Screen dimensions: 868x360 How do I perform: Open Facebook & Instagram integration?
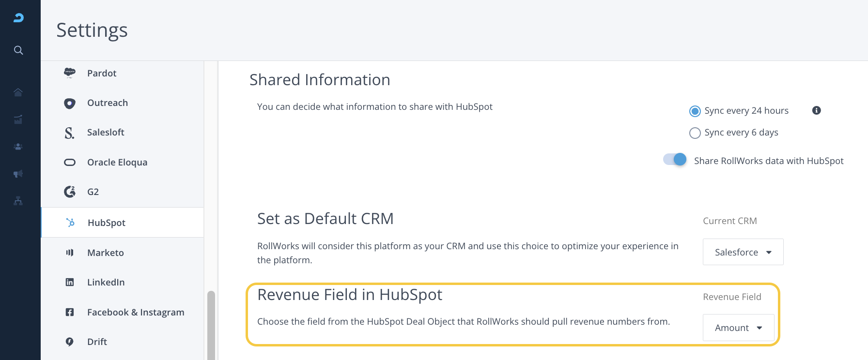(135, 312)
